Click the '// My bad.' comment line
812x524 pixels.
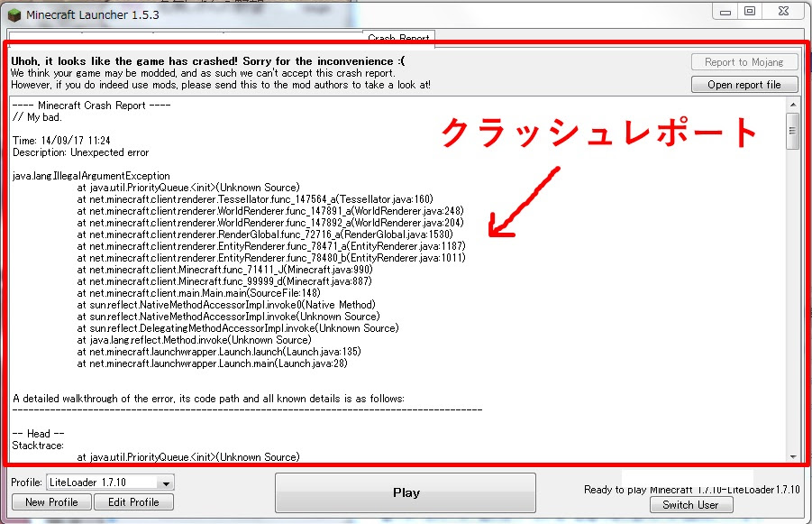(x=37, y=117)
